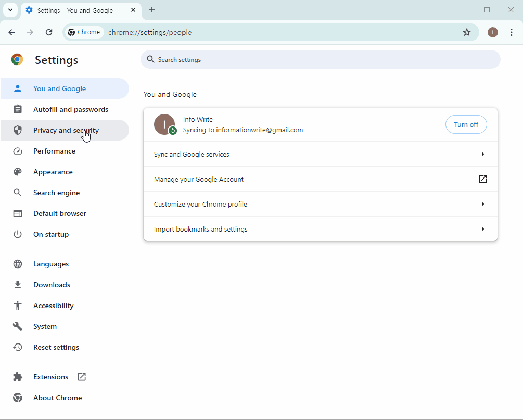This screenshot has width=523, height=420.
Task: Expand Import bookmarks and settings arrow
Action: point(482,229)
